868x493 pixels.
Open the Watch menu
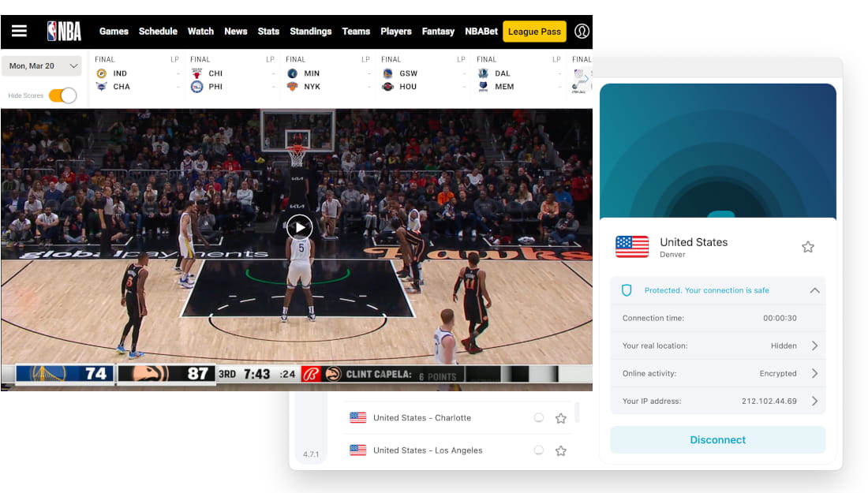[x=200, y=32]
